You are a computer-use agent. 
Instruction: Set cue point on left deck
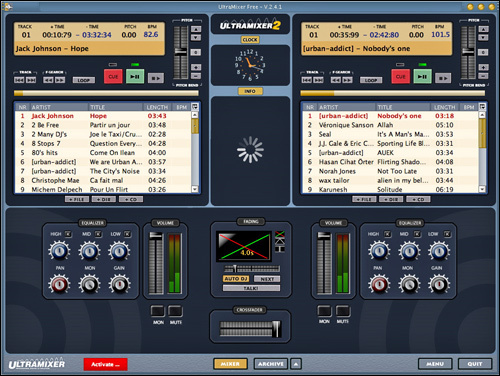113,77
